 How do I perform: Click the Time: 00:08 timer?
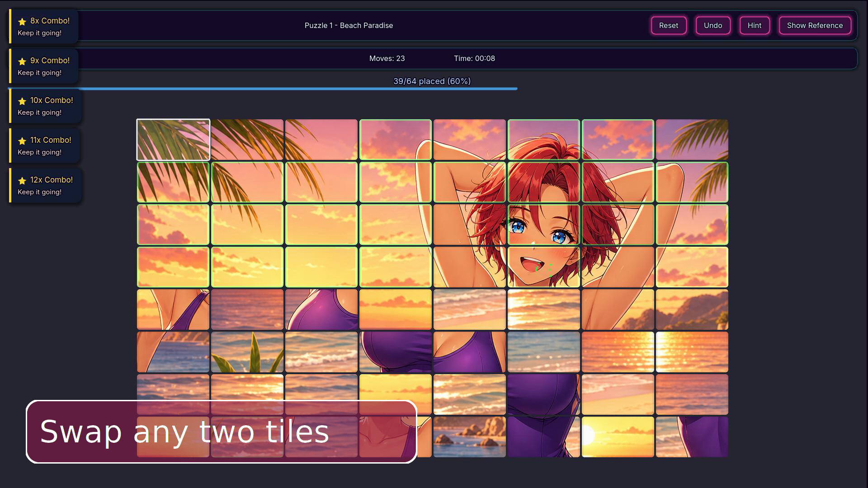(x=474, y=58)
